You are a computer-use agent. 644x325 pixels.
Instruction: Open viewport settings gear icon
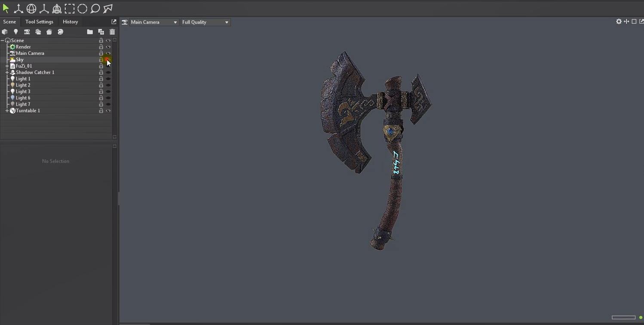tap(619, 21)
